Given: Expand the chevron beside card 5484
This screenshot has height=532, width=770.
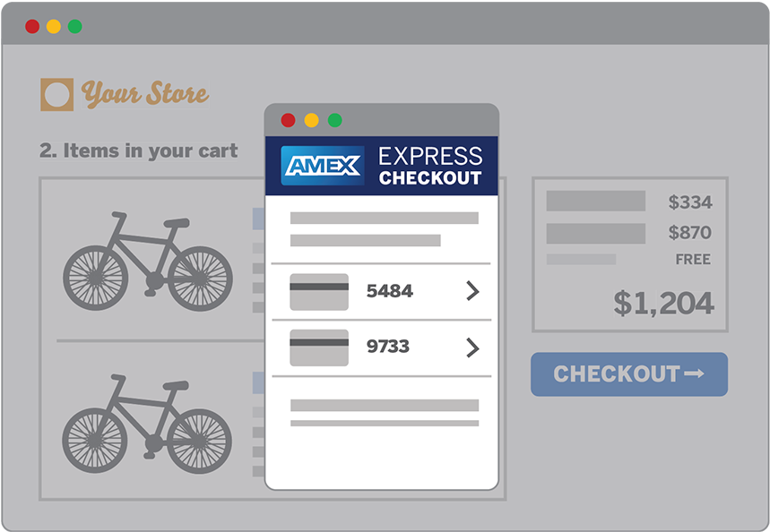Looking at the screenshot, I should (x=472, y=291).
